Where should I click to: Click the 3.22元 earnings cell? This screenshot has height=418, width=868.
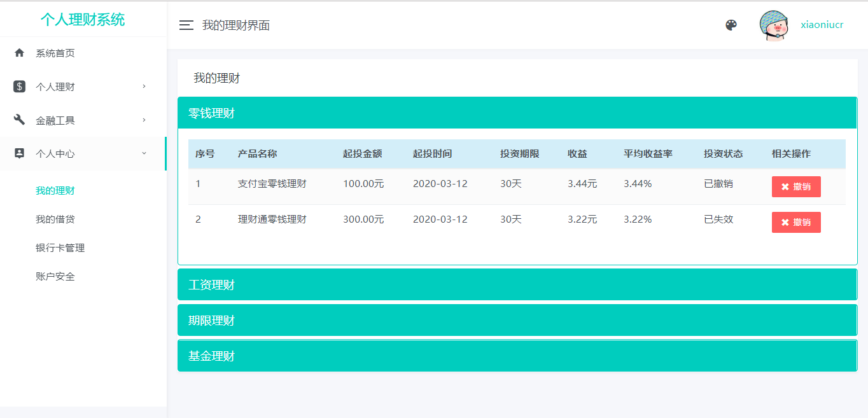[582, 219]
